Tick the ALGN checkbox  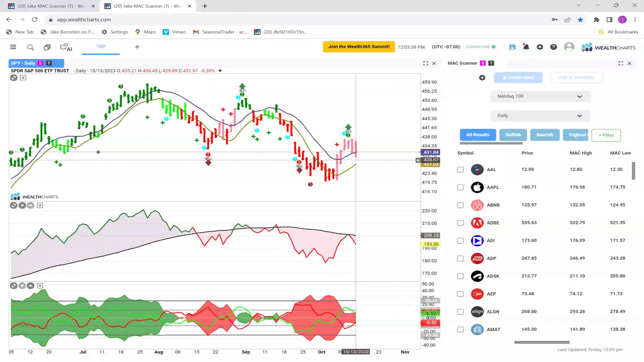coord(460,312)
